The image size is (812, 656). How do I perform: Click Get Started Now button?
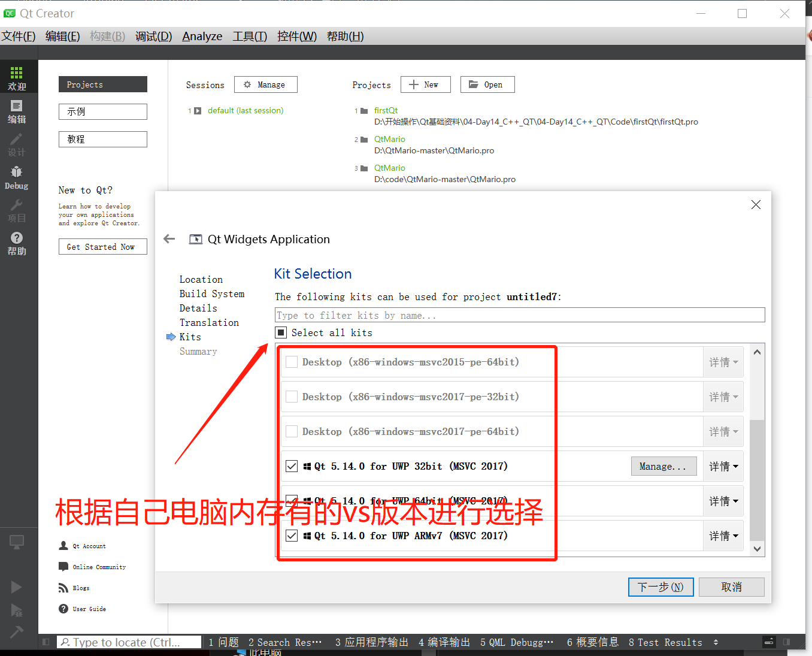(102, 247)
